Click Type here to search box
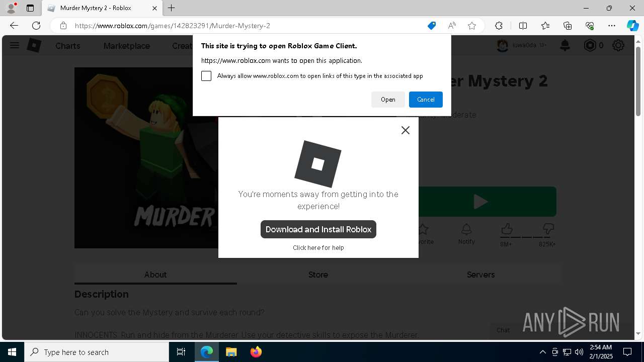644x362 pixels. tap(97, 352)
